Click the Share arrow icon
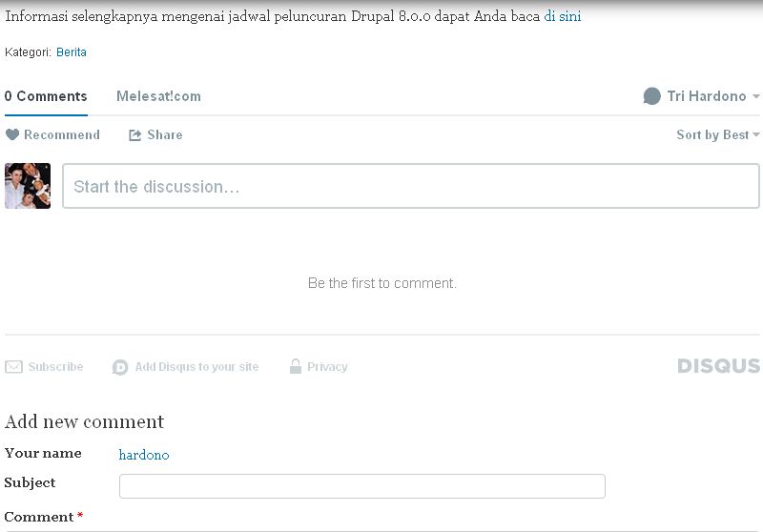The image size is (763, 532). click(135, 135)
